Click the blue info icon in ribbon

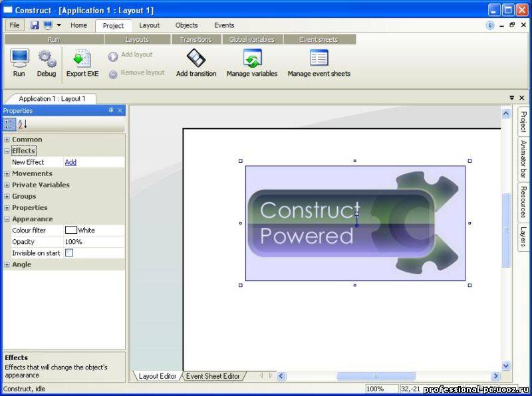490,25
